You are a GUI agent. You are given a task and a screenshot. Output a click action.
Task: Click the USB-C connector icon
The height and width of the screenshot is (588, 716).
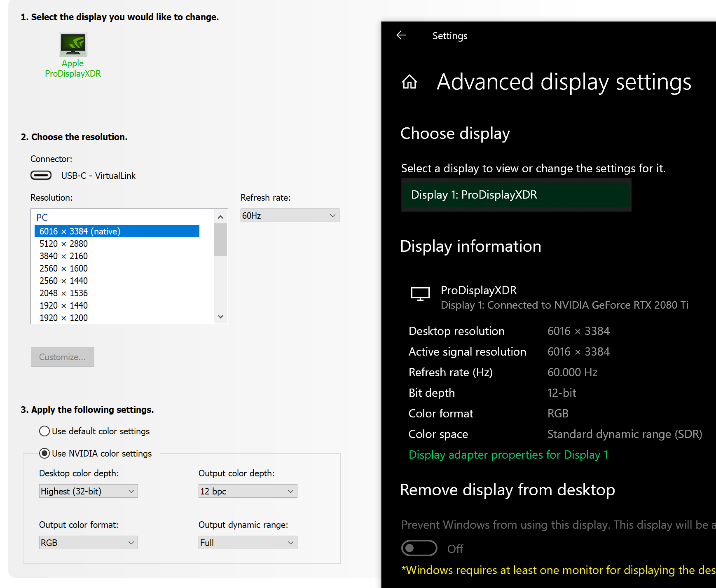(41, 175)
